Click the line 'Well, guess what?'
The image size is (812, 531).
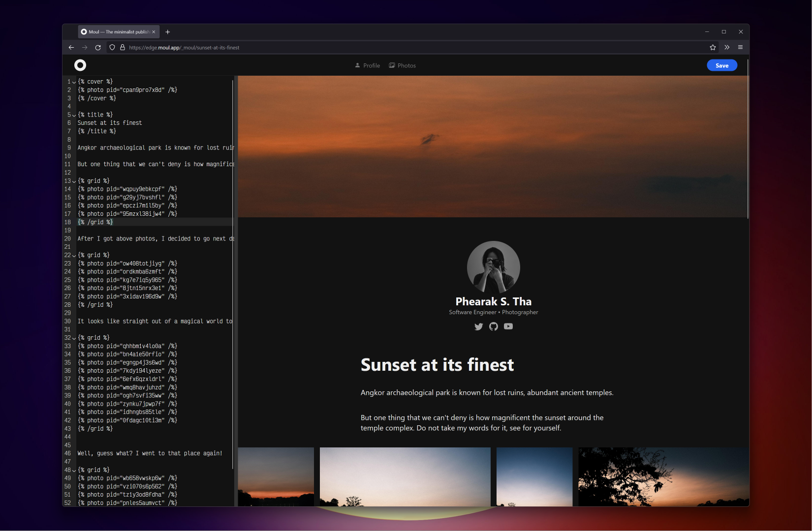click(x=150, y=453)
